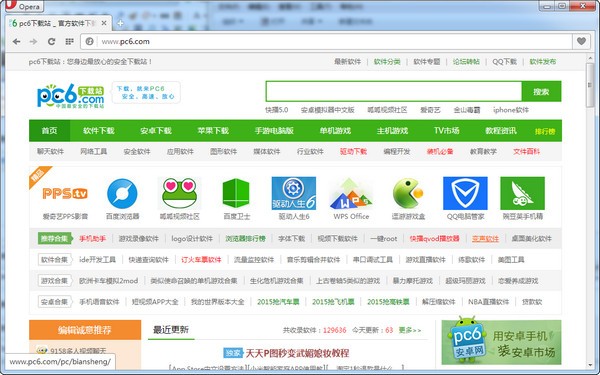Open TV市场 navigation item
The width and height of the screenshot is (600, 375).
(x=447, y=131)
